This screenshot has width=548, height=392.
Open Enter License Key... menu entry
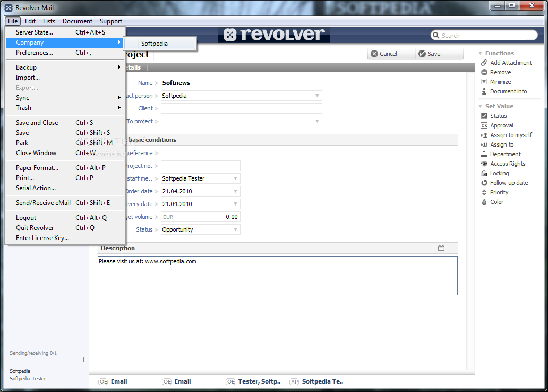click(x=65, y=238)
